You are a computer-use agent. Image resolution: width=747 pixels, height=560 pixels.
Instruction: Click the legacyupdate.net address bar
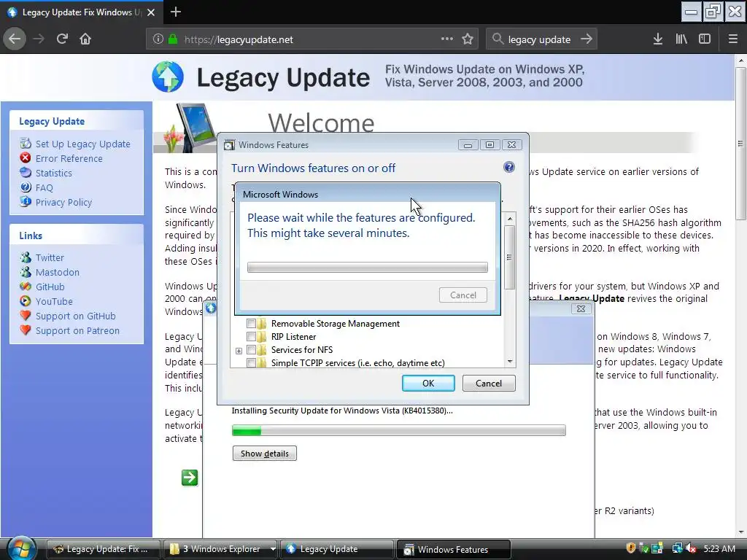(311, 39)
